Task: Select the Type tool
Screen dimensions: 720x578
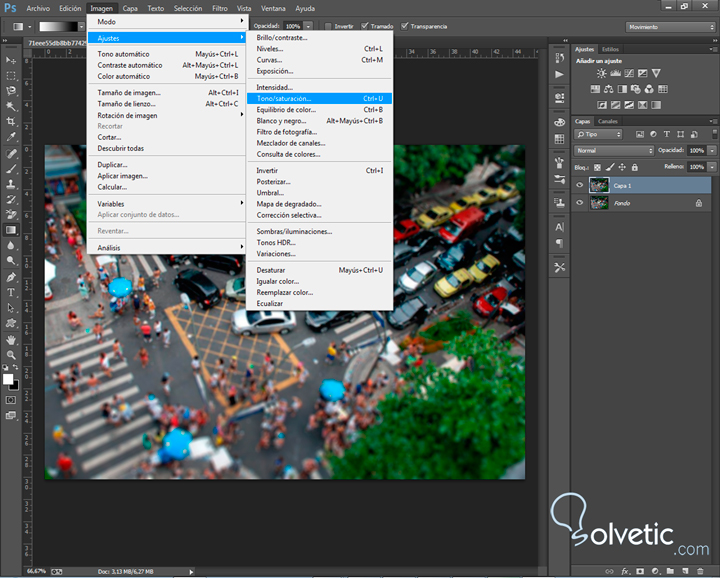Action: [x=11, y=292]
